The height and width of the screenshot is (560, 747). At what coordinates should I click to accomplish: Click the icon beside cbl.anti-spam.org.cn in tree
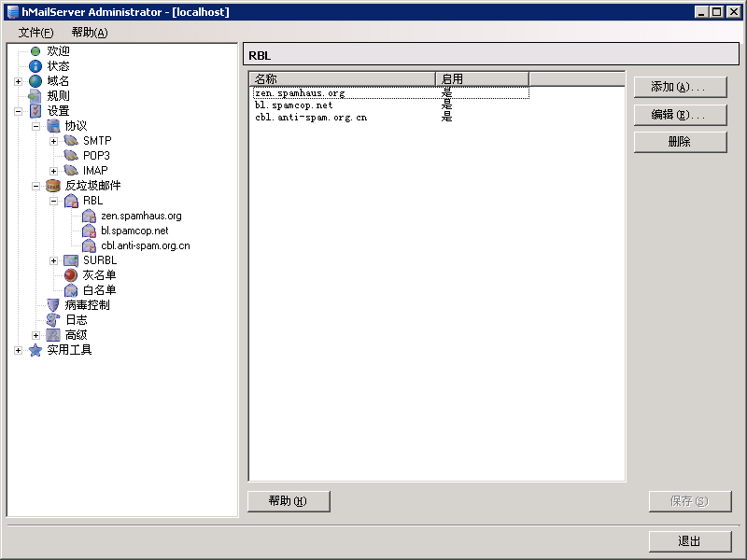click(89, 245)
